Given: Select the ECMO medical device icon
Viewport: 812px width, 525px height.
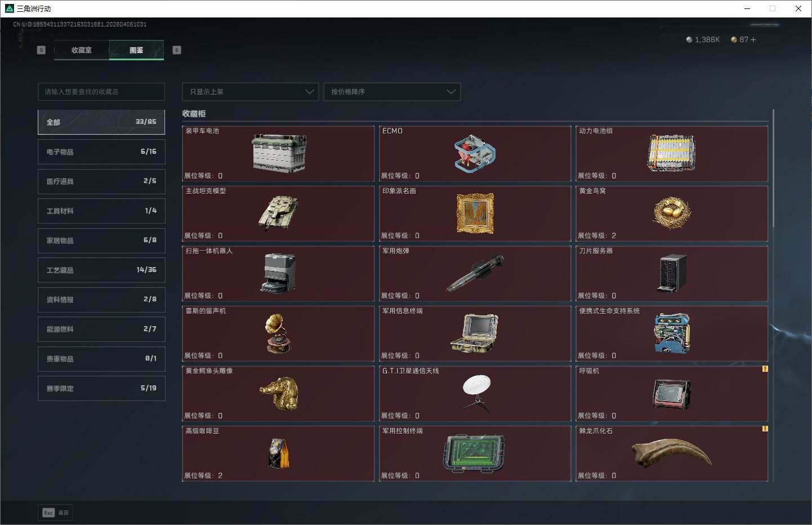Looking at the screenshot, I should (475, 153).
